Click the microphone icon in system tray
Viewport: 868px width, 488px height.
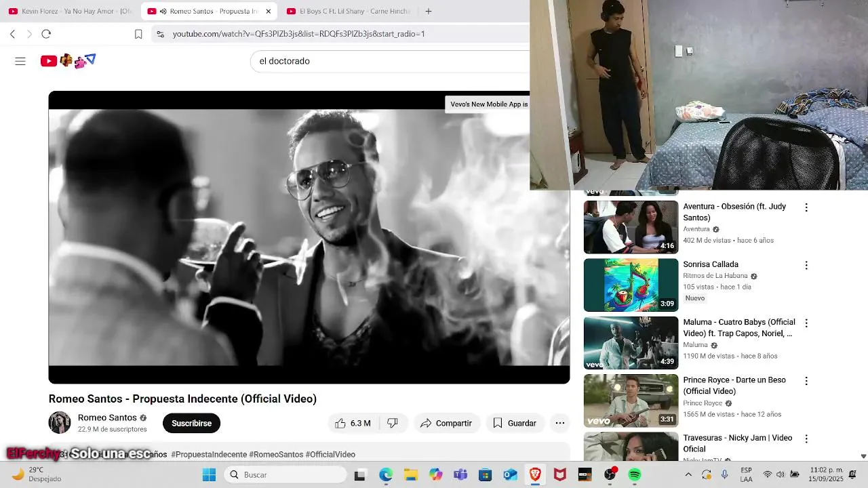point(725,474)
